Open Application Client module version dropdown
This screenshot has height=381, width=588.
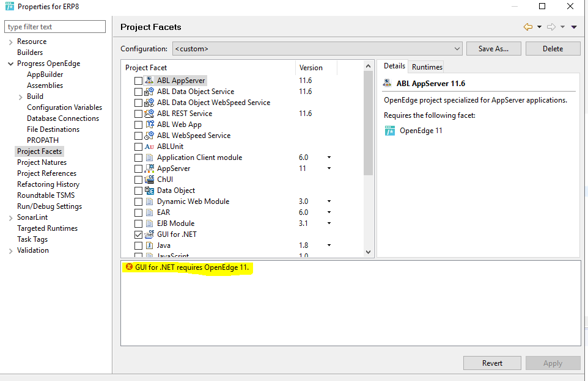pos(329,158)
